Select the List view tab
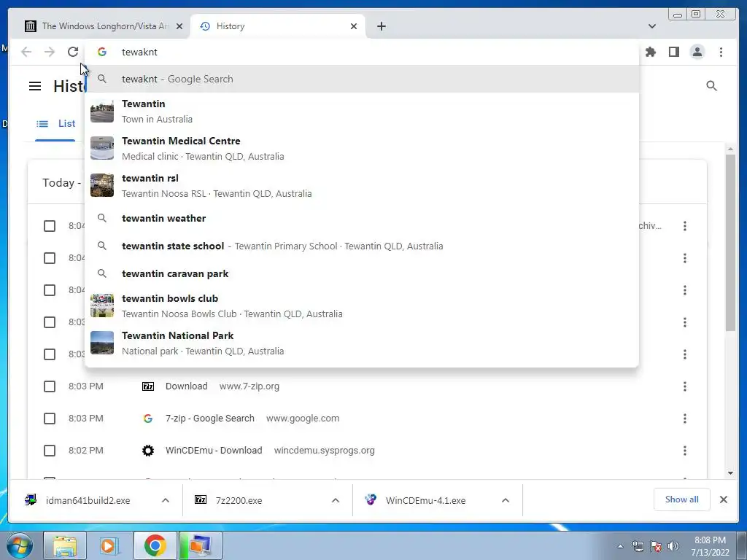 coord(55,124)
